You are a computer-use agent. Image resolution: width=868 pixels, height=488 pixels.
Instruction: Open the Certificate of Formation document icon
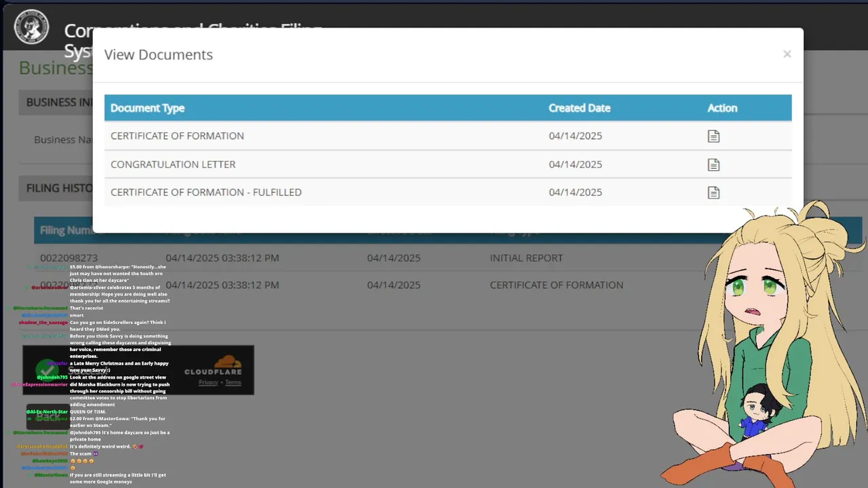pyautogui.click(x=713, y=136)
